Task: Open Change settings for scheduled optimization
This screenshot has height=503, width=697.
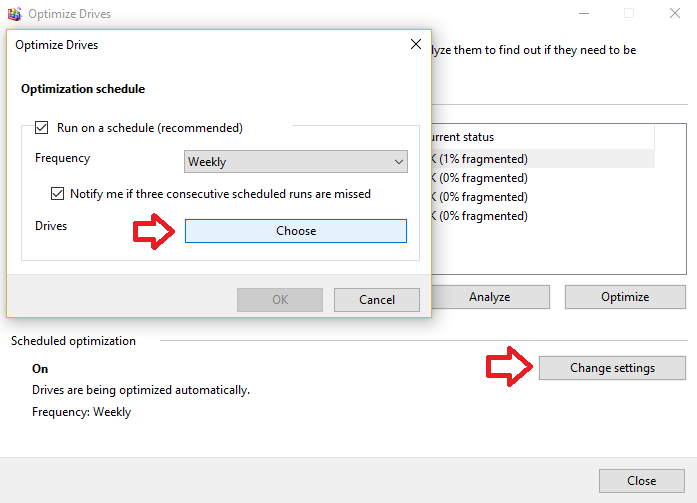Action: click(612, 368)
